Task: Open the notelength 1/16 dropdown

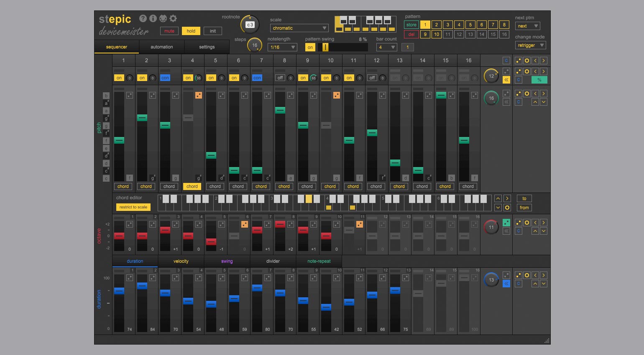Action: tap(282, 47)
